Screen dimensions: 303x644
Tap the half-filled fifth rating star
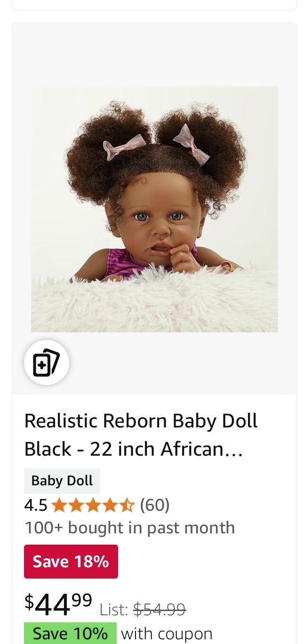tap(127, 506)
